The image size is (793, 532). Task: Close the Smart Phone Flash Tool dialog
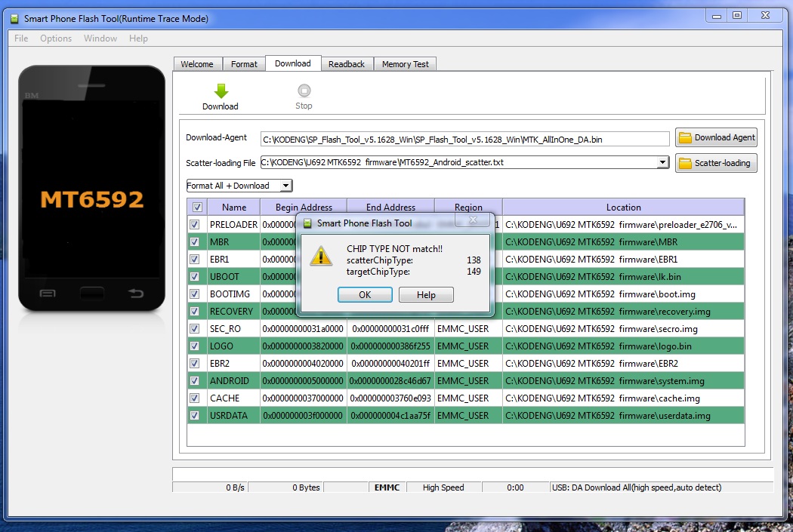point(474,220)
